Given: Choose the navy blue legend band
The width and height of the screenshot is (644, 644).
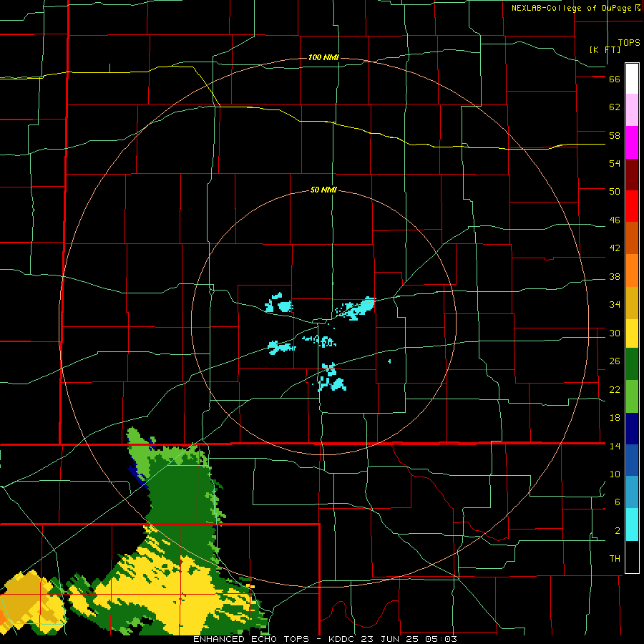Looking at the screenshot, I should (632, 429).
